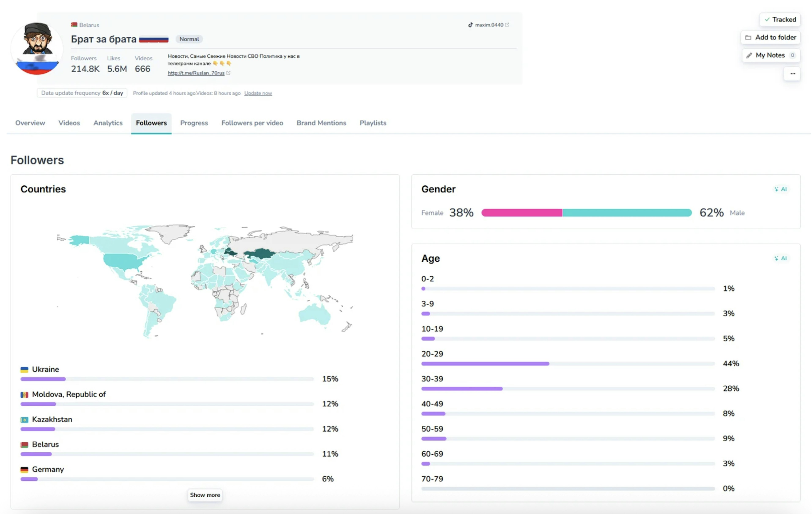The image size is (812, 514).
Task: Open the t.me/Ruslan_70rus Telegram link
Action: point(196,73)
